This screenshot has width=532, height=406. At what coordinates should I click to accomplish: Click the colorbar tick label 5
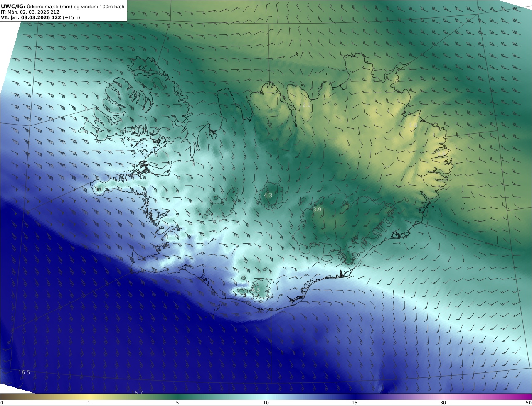point(177,403)
